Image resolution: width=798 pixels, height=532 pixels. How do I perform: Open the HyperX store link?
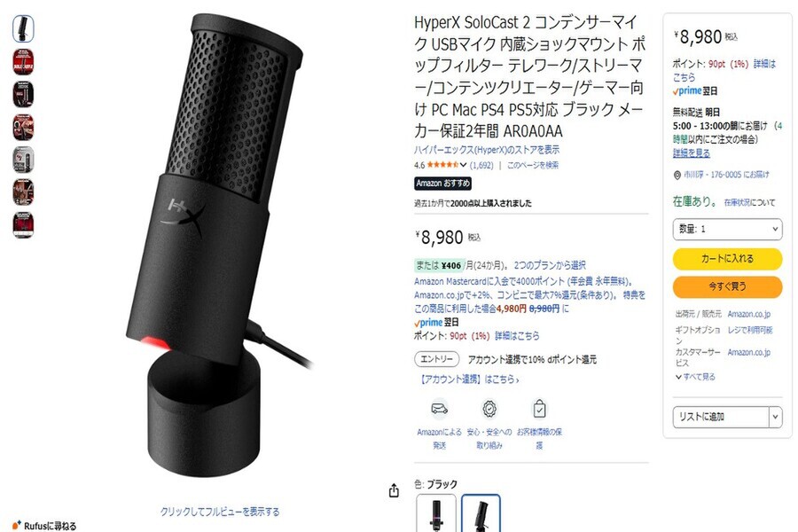pyautogui.click(x=487, y=150)
